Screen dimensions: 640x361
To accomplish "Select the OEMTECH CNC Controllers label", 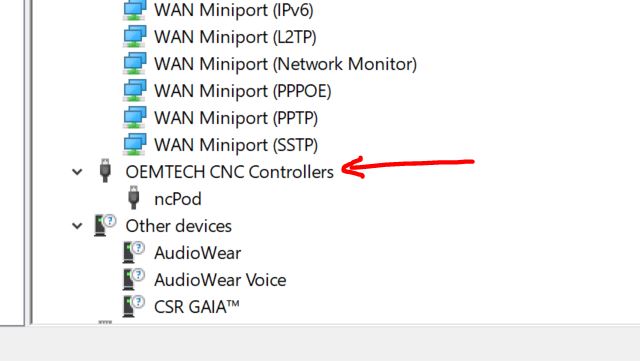I will [230, 172].
